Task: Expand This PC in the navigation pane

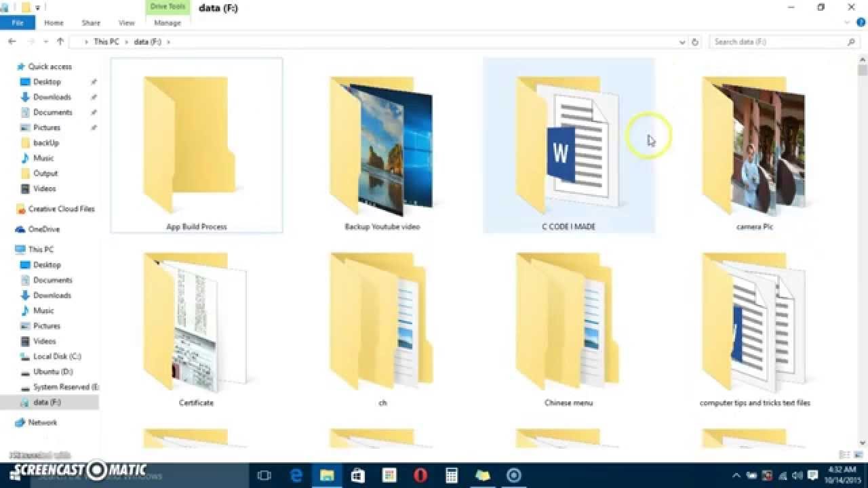Action: click(x=14, y=249)
